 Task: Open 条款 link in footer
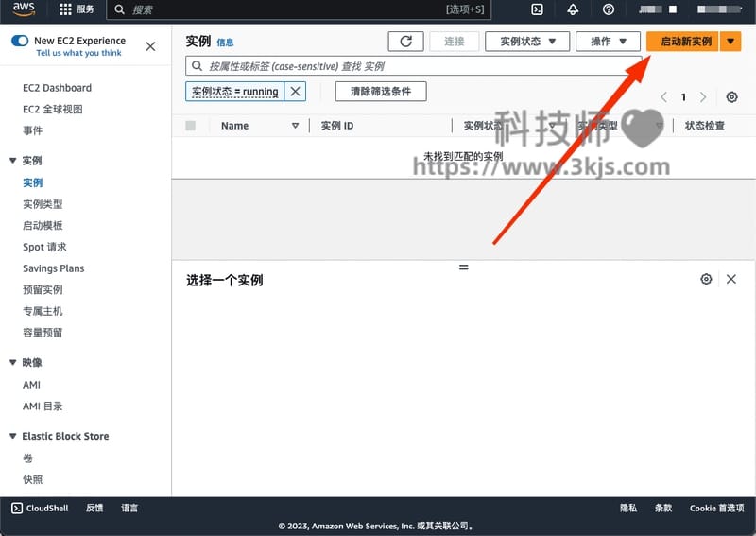[x=663, y=508]
